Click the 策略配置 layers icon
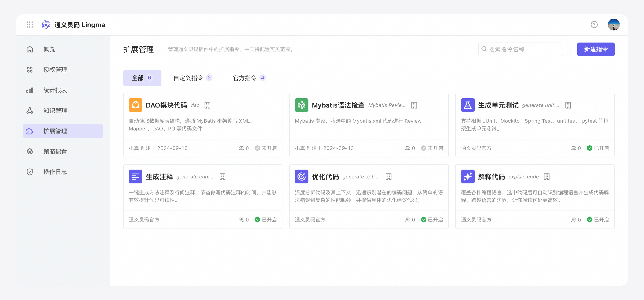 coord(30,151)
